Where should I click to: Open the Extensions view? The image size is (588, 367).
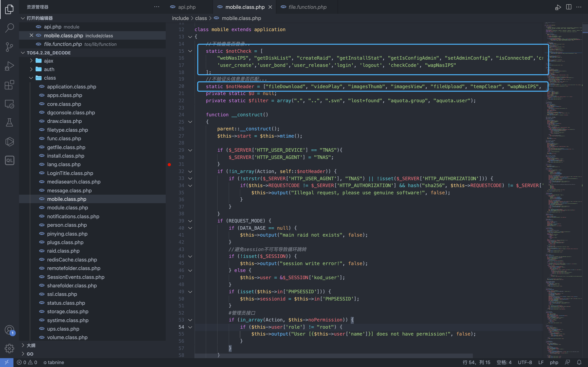click(x=9, y=85)
